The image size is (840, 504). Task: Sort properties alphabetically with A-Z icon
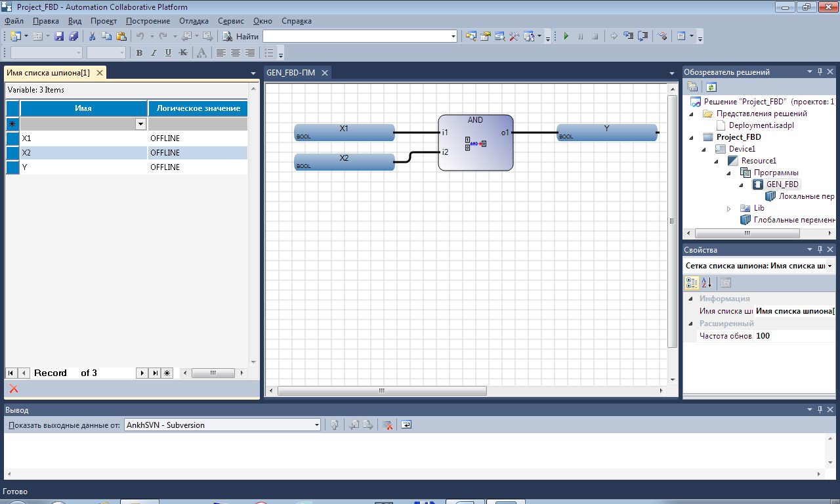click(x=706, y=283)
